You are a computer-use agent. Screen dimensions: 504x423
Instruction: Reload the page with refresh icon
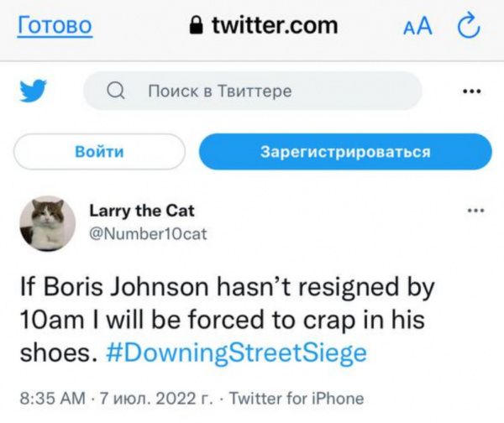(467, 27)
